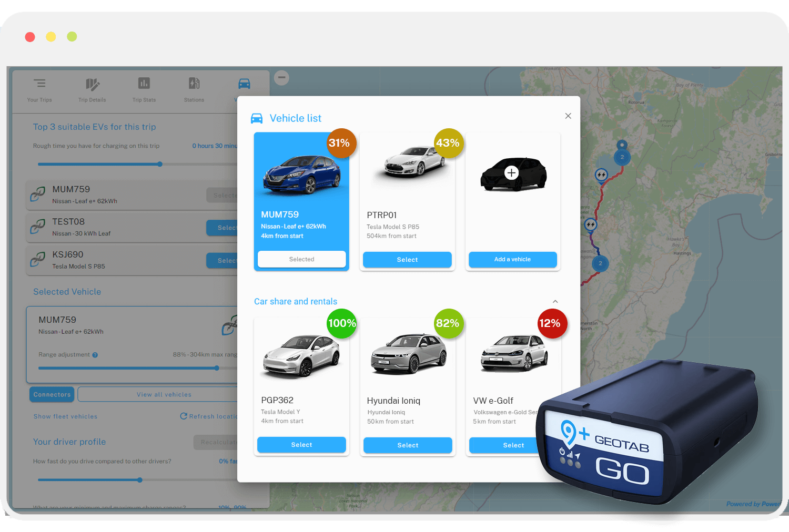Open the Trip Details tab
Image resolution: width=789 pixels, height=532 pixels.
coord(92,90)
